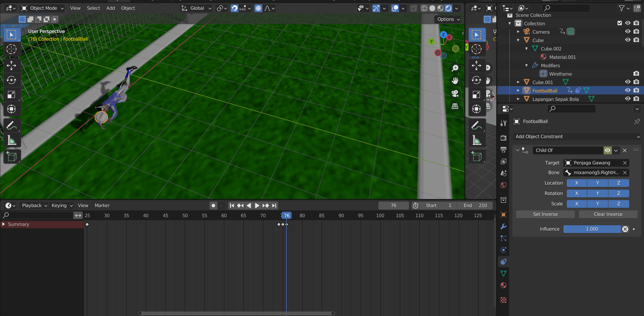Choose the Add Cube tool
This screenshot has width=644, height=316.
coord(11,157)
